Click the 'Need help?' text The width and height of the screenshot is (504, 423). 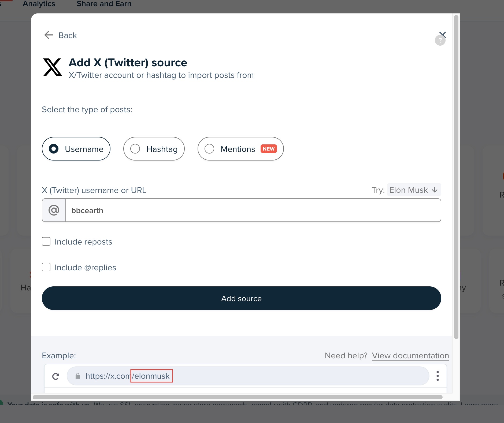pos(346,356)
